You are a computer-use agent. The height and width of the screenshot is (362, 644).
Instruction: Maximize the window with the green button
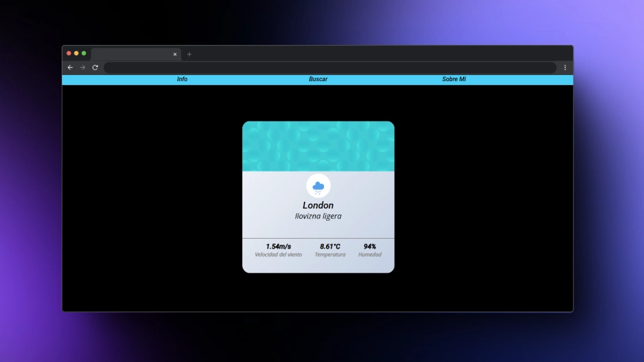point(84,54)
